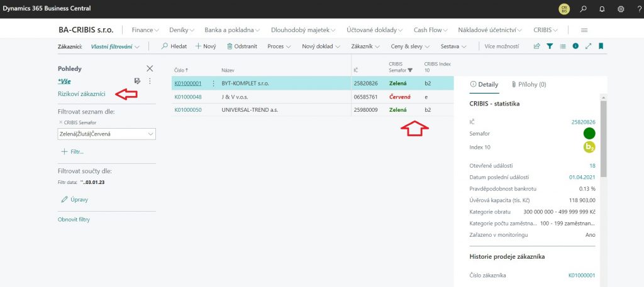Viewport: 644px width, 287px height.
Task: Switch to the Přílohy (0) tab
Action: (x=528, y=84)
